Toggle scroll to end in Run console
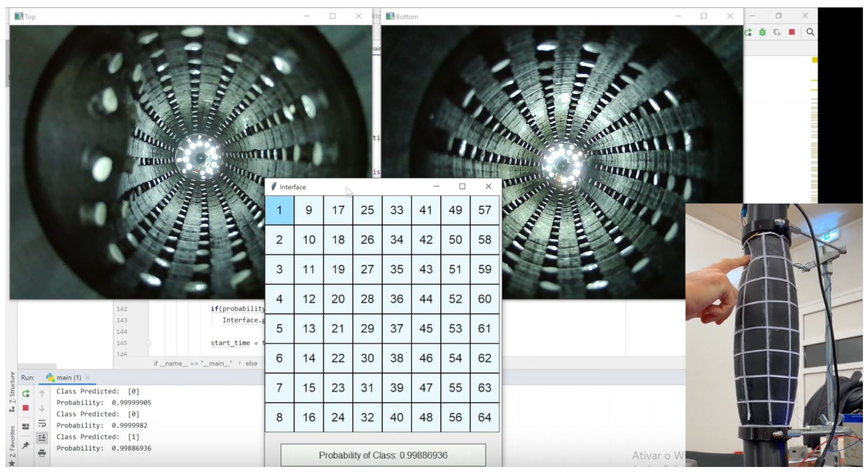The image size is (868, 473). click(x=42, y=438)
